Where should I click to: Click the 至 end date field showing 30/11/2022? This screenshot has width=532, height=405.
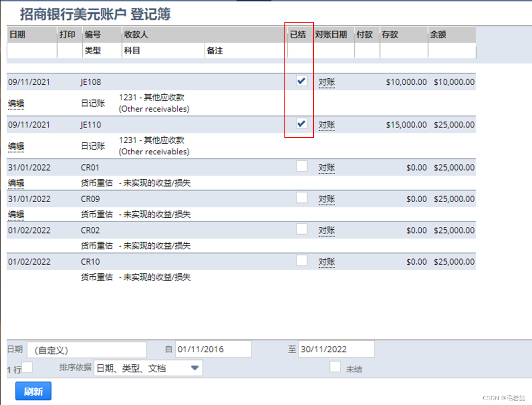(x=336, y=349)
